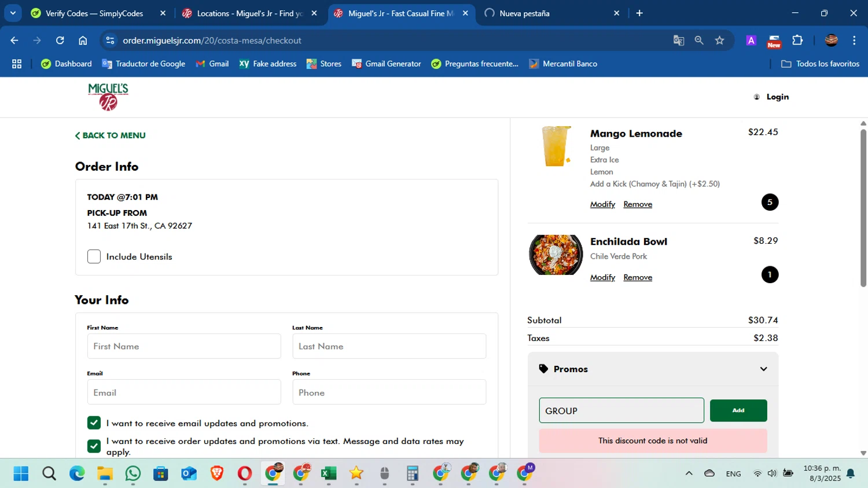Click the Mango Lemonade quantity badge 5
The image size is (868, 488).
770,202
